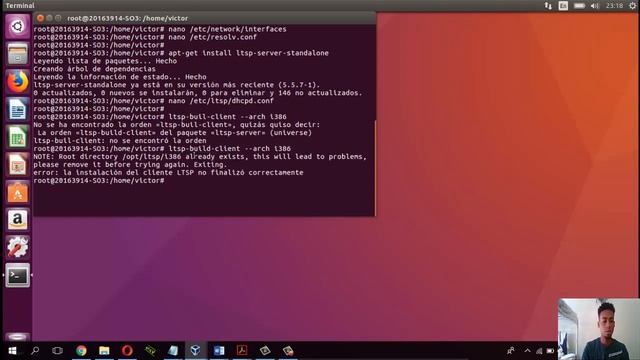The height and width of the screenshot is (360, 640).
Task: Click the 'nano /etc/ltsp/dhcpd.conf' line
Action: (x=153, y=101)
